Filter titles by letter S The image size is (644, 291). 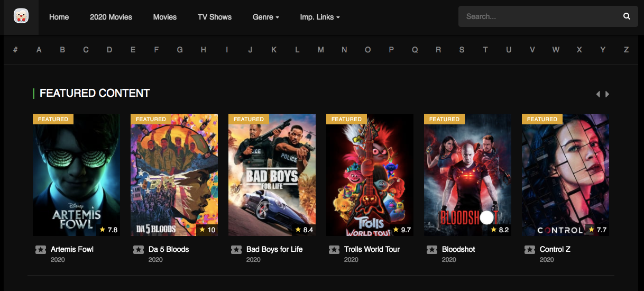(462, 50)
